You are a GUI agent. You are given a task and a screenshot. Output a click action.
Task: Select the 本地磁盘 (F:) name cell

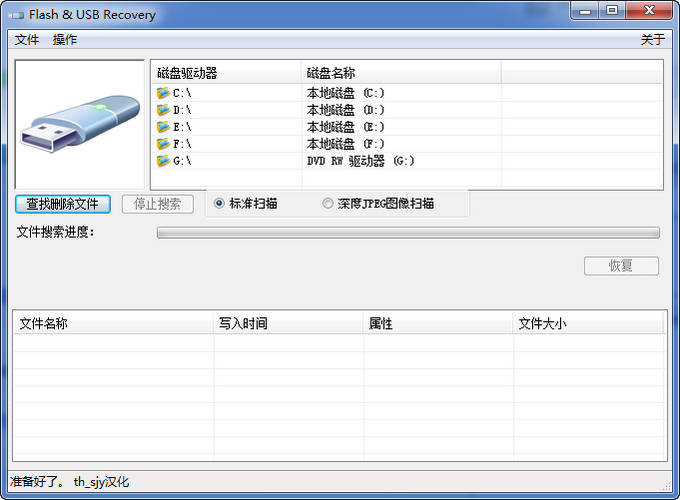point(345,144)
